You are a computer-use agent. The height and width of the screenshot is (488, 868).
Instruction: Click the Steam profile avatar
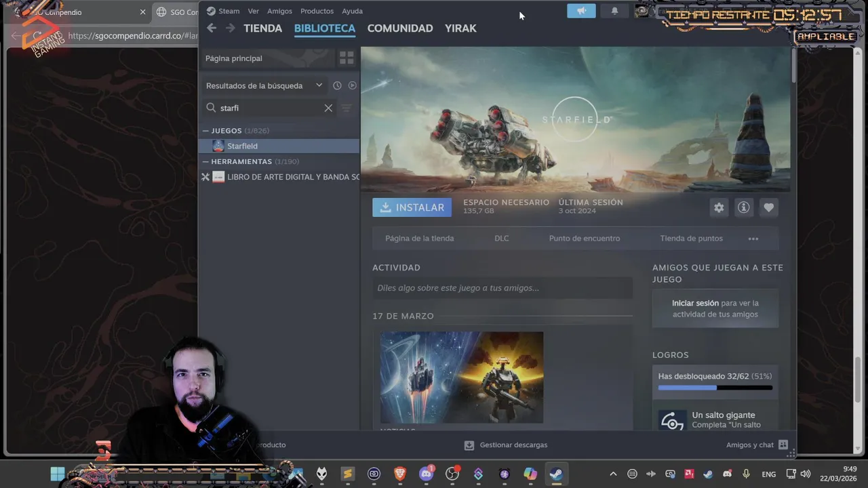pyautogui.click(x=642, y=11)
